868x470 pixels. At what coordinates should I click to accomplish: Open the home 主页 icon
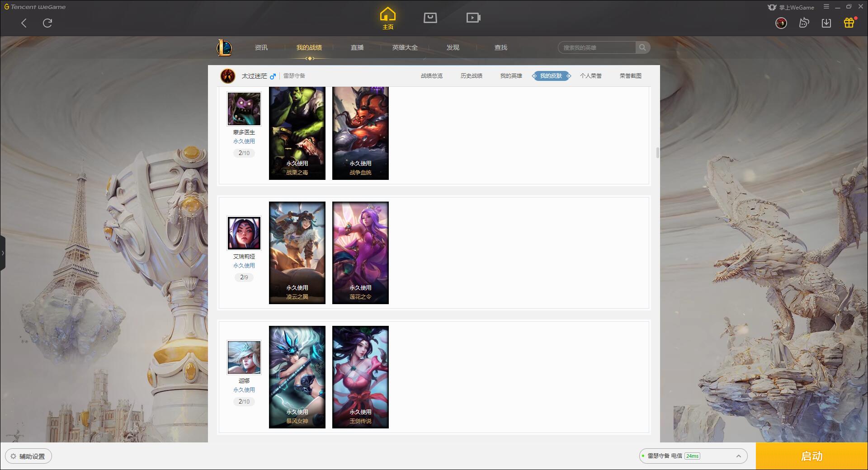[x=388, y=18]
